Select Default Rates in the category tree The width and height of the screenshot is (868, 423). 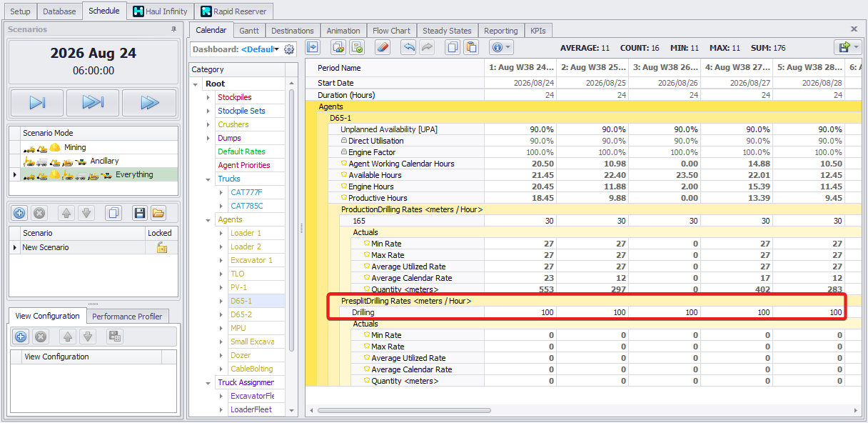click(x=241, y=151)
